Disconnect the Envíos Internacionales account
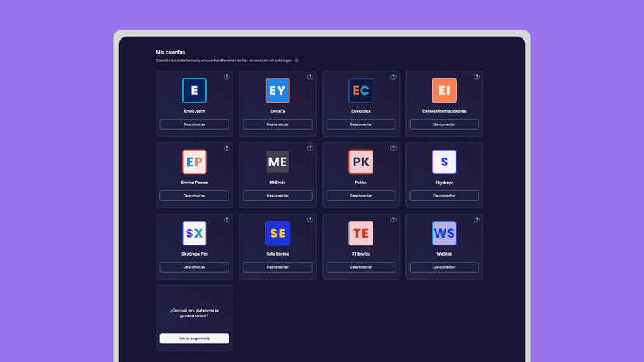Viewport: 644px width, 362px height. [444, 124]
